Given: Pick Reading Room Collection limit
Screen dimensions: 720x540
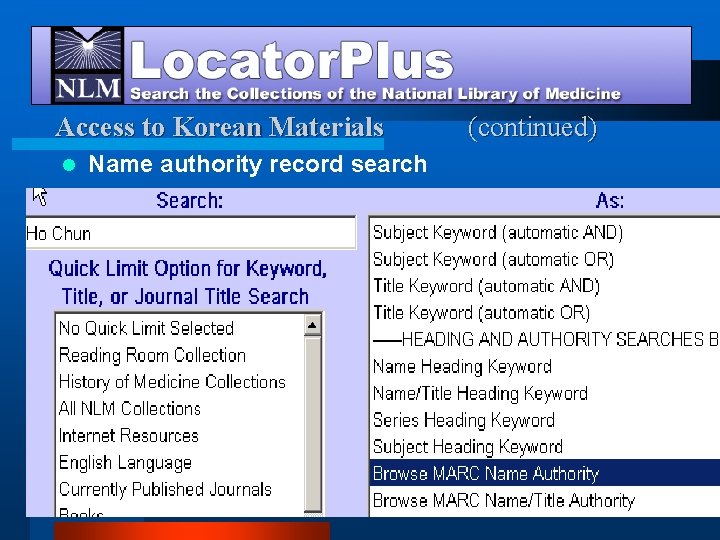Looking at the screenshot, I should pyautogui.click(x=180, y=355).
